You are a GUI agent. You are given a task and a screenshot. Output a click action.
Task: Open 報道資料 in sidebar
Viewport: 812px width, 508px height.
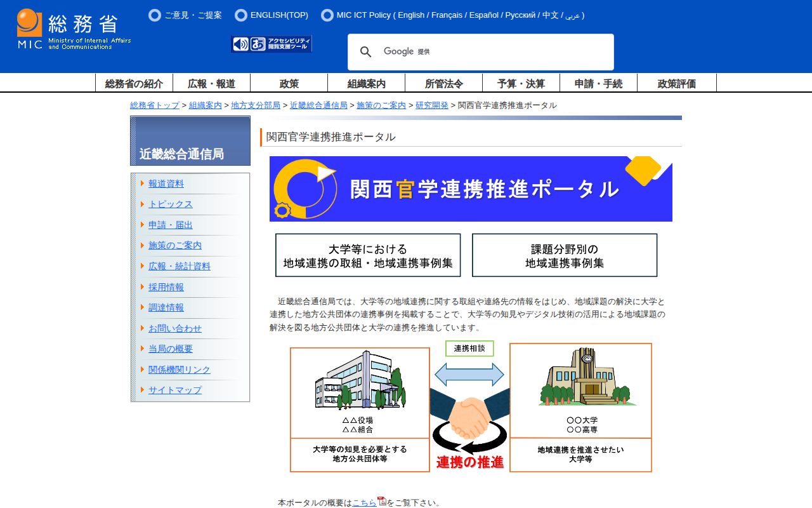[166, 184]
